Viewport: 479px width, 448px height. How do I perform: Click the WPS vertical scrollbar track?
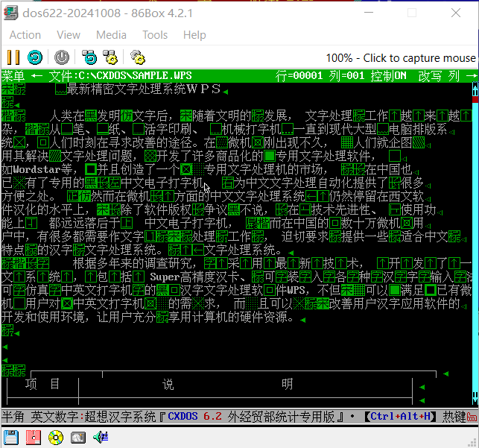coord(475,244)
